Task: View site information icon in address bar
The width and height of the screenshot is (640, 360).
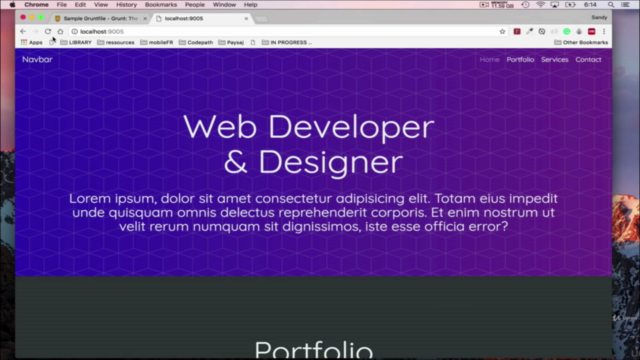Action: [74, 31]
